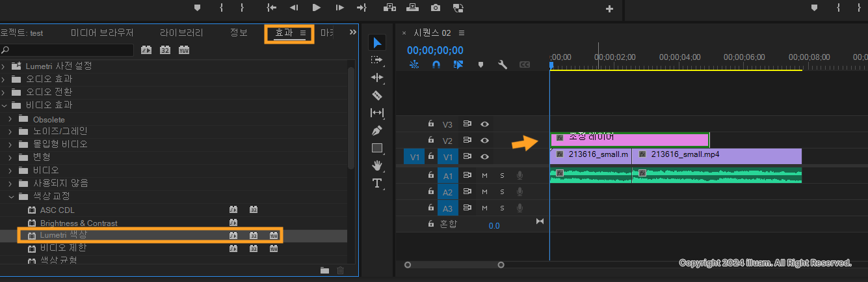Image resolution: width=868 pixels, height=282 pixels.
Task: Switch to the 미디어 브라우저 tab
Action: coord(102,33)
